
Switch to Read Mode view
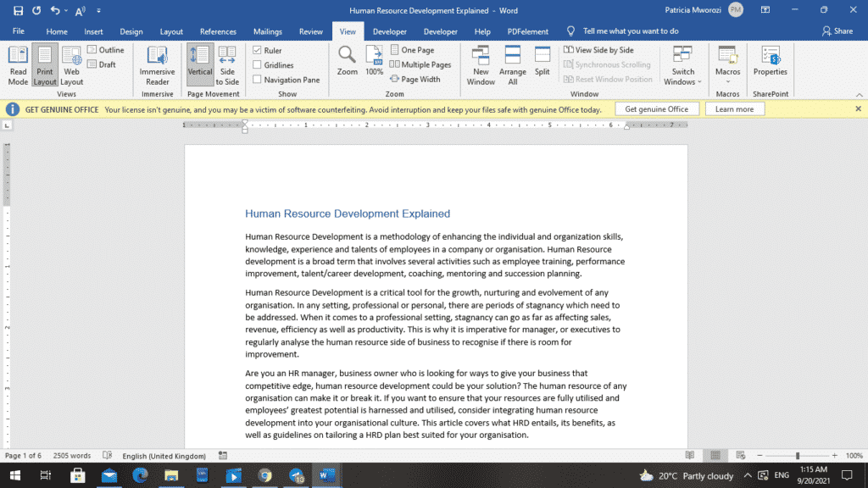tap(18, 64)
